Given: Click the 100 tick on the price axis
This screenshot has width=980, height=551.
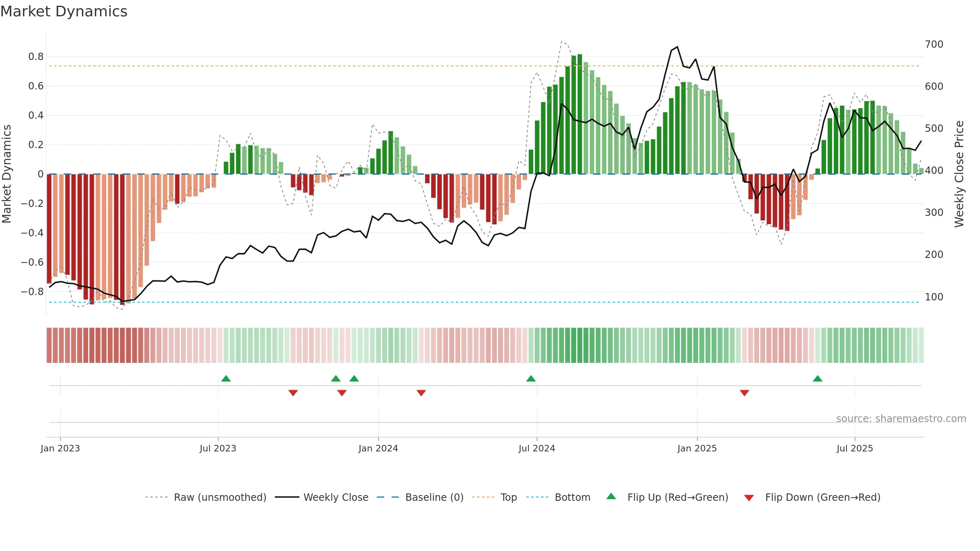Looking at the screenshot, I should coord(934,297).
